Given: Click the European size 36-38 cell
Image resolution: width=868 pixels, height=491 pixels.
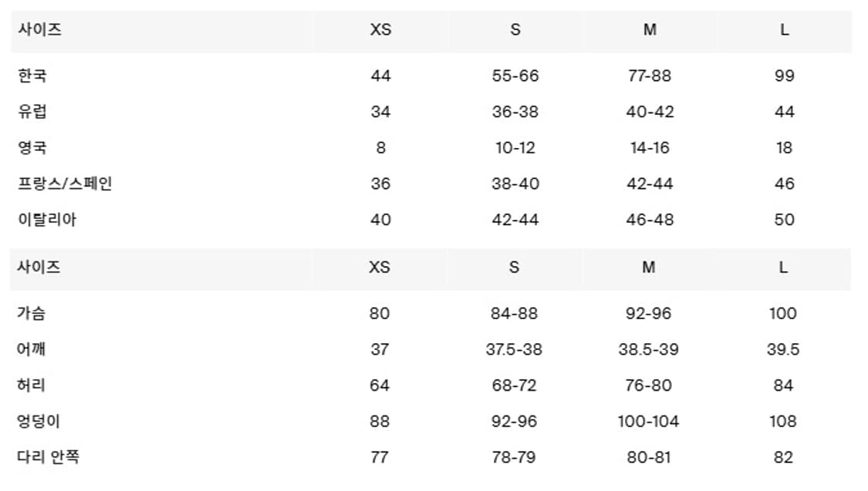Looking at the screenshot, I should click(x=515, y=112).
